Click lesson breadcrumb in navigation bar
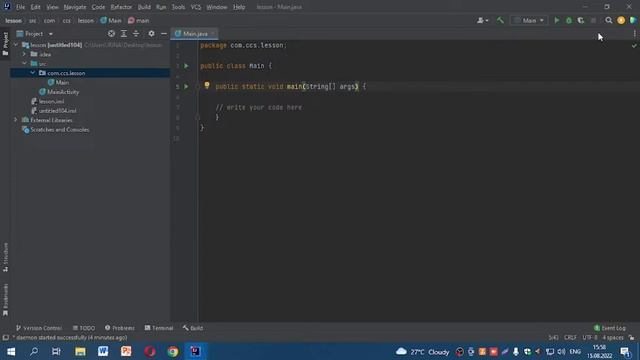This screenshot has width=640, height=360. point(13,20)
